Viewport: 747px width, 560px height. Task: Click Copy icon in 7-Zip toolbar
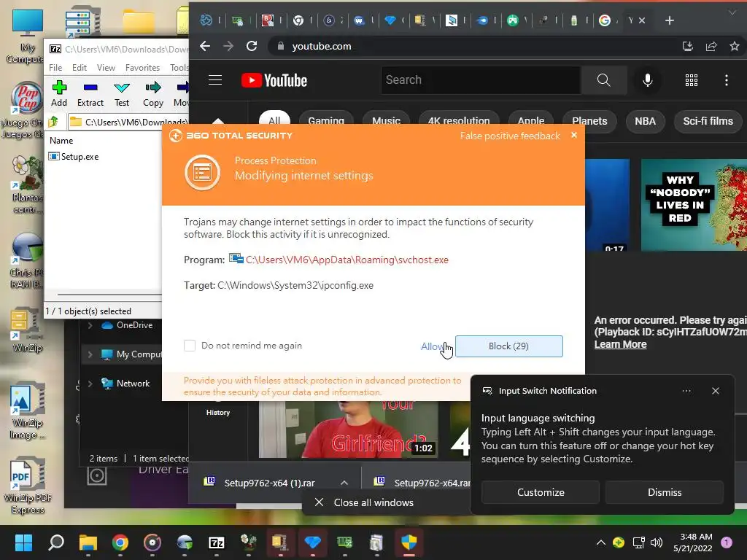(x=153, y=87)
